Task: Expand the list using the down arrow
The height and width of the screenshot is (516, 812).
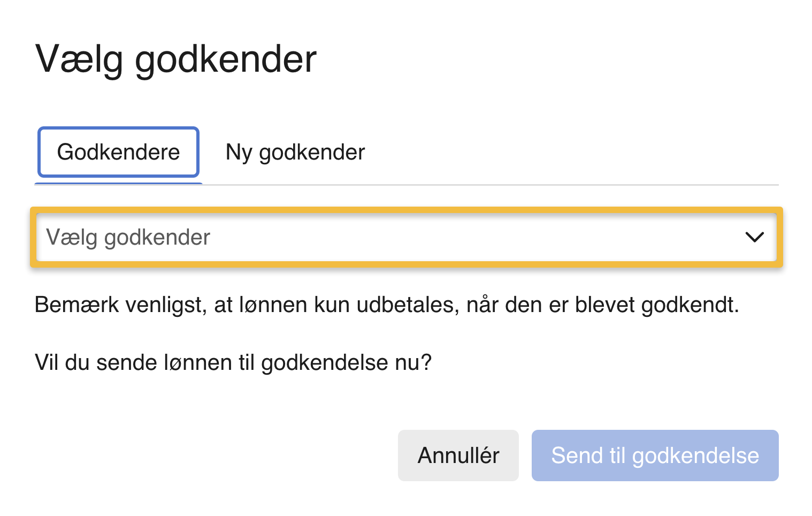Action: 754,237
